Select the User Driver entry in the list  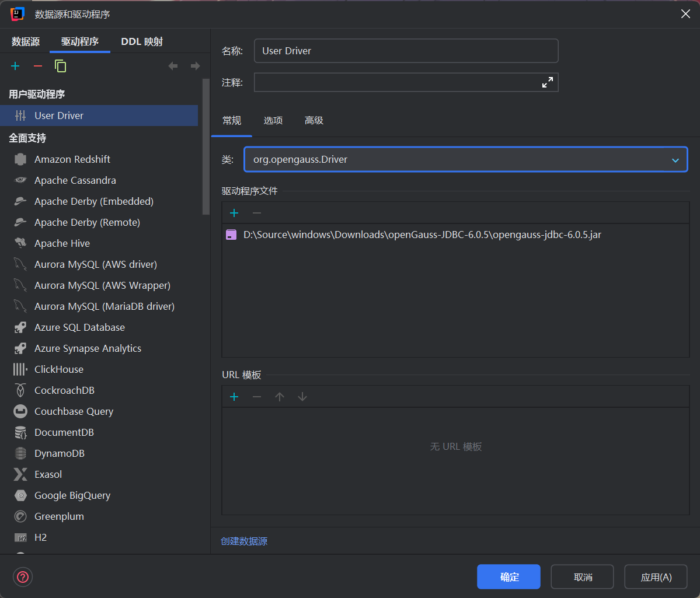click(x=99, y=116)
